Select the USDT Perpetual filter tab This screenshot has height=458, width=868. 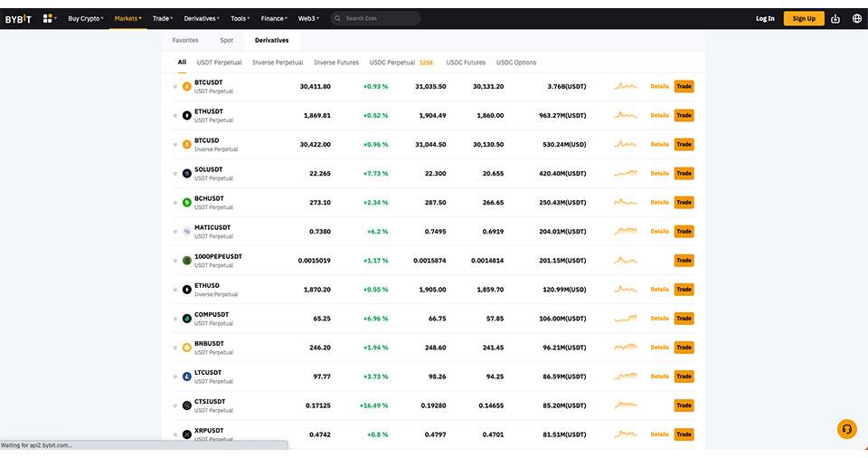tap(219, 62)
